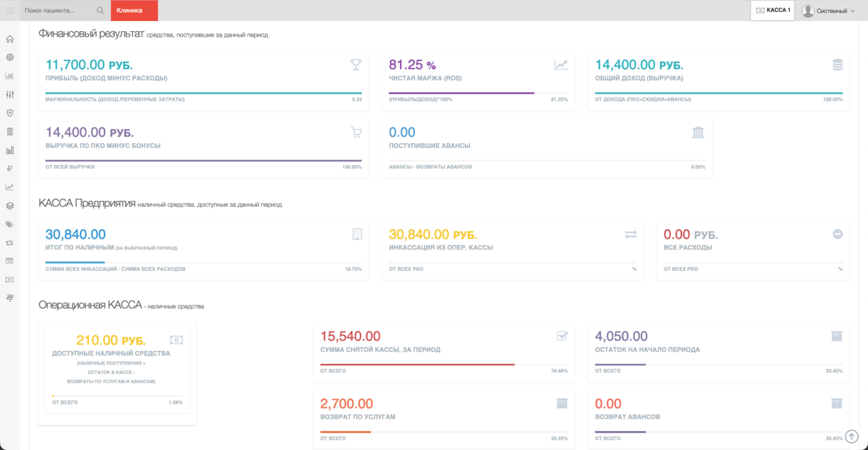Click the 11,700.00 прибыль card trophy icon
The image size is (868, 450).
[356, 64]
